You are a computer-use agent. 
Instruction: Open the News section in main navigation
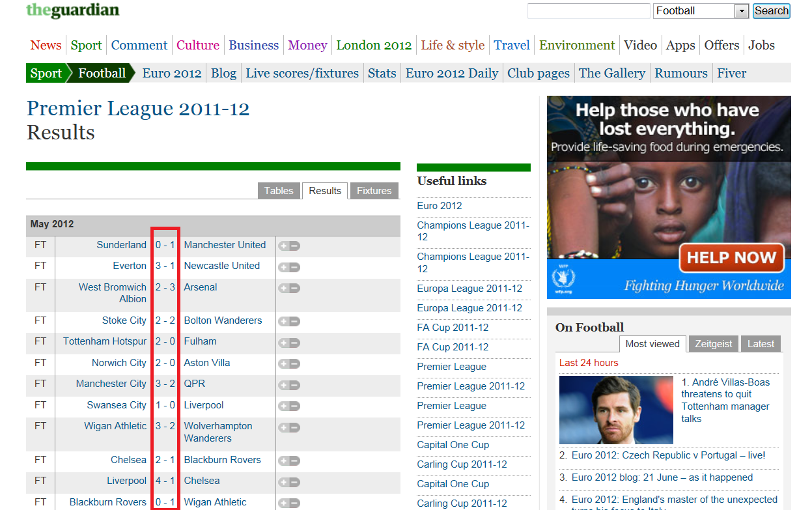46,45
